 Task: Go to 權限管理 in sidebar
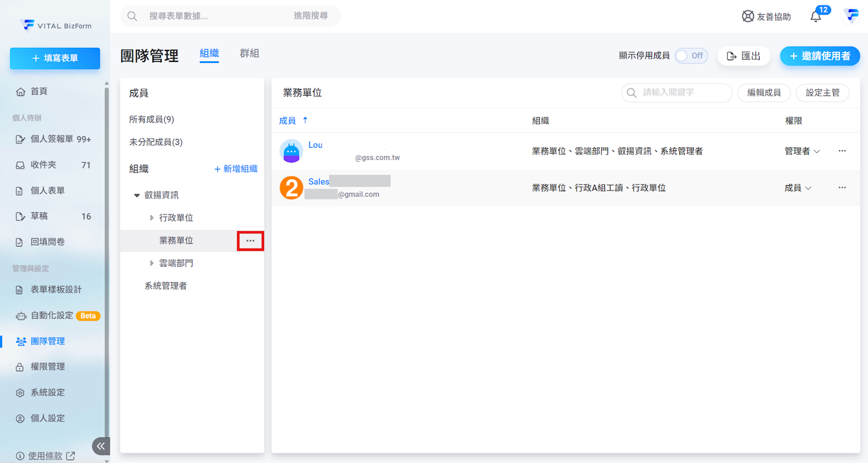(x=48, y=367)
